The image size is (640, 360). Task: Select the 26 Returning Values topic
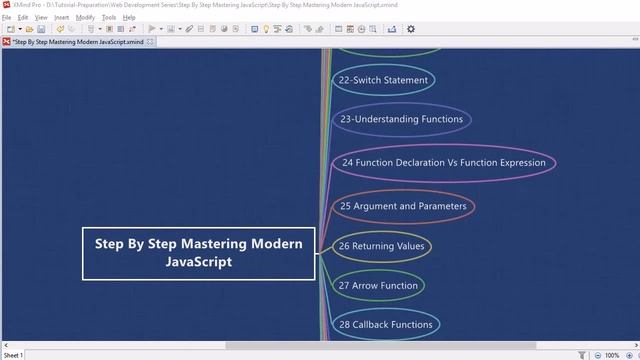(x=382, y=246)
